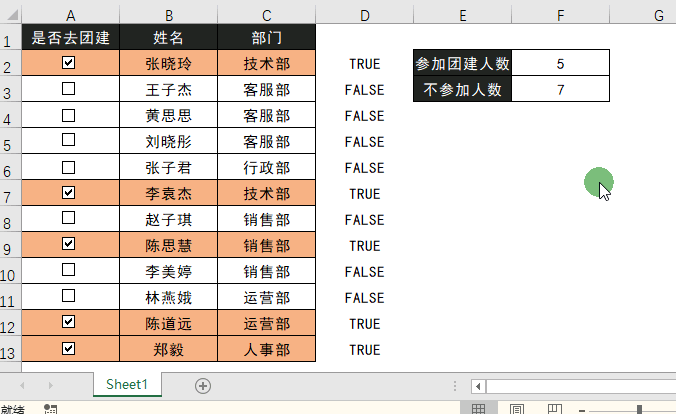The height and width of the screenshot is (414, 676).
Task: Select the name cell 林燕娥
Action: (x=169, y=297)
